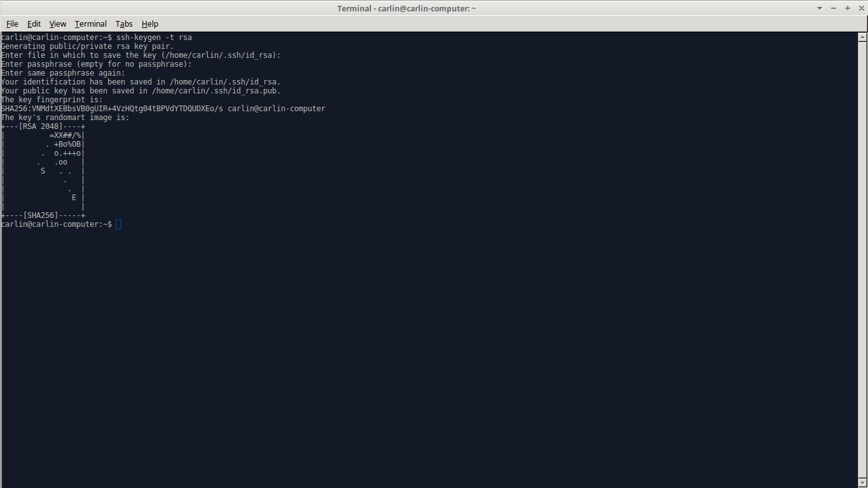Close the terminal window
The image size is (868, 488).
[860, 8]
